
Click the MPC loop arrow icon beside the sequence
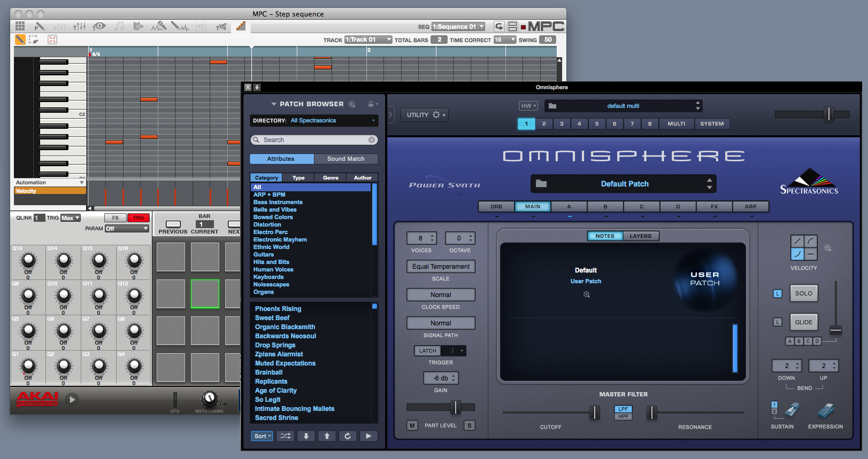tap(498, 26)
